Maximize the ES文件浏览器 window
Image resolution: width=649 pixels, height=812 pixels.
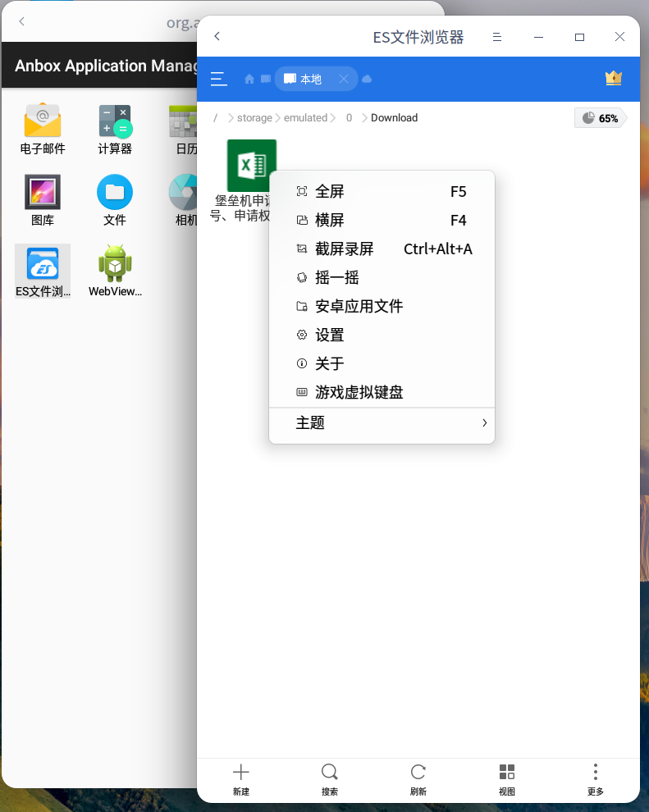coord(579,37)
